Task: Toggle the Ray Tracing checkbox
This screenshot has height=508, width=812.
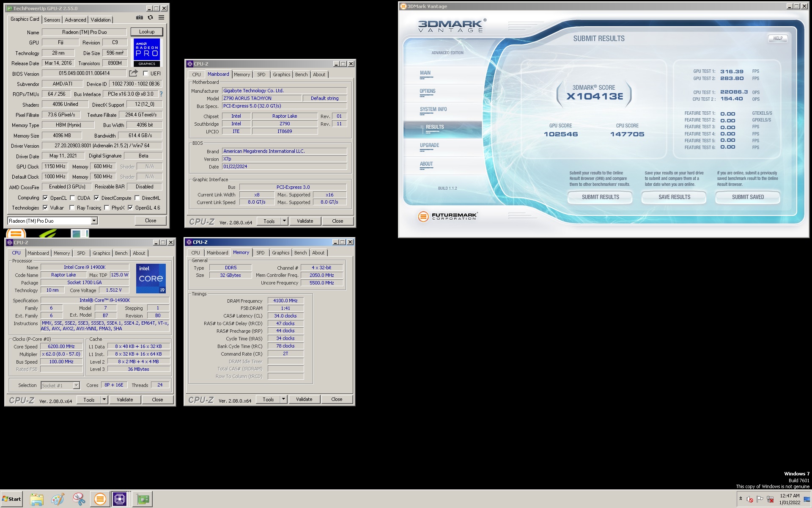Action: [x=72, y=208]
